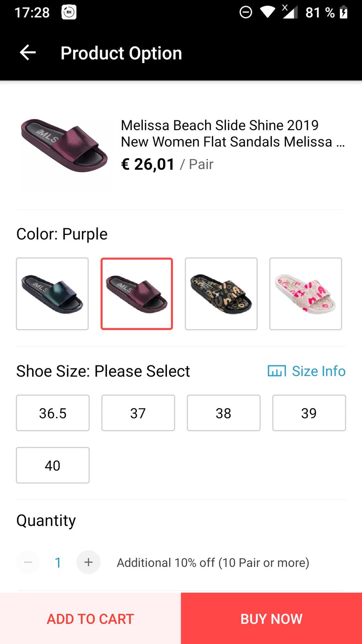362x644 pixels.
Task: Tap the Mi notification icon in status bar
Action: coord(69,12)
